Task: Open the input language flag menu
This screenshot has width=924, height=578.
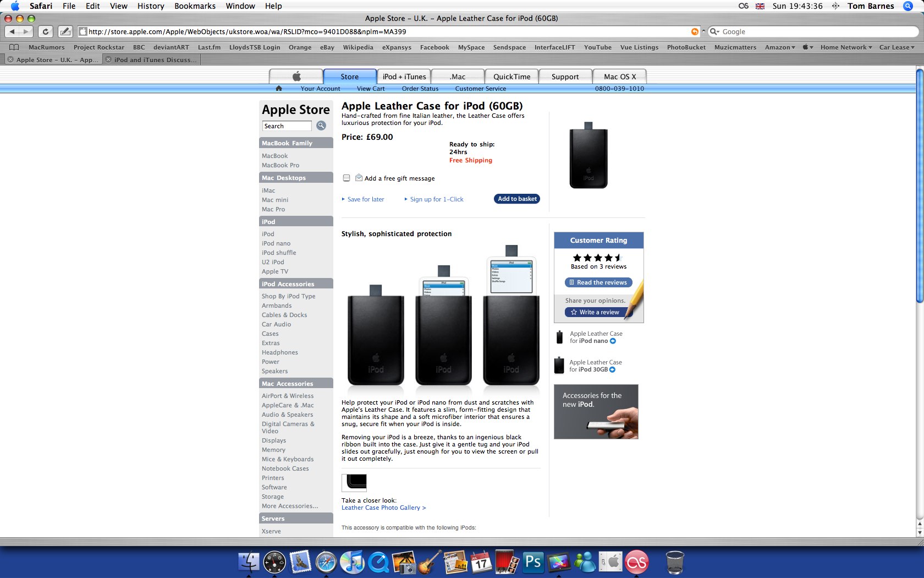Action: click(x=760, y=6)
